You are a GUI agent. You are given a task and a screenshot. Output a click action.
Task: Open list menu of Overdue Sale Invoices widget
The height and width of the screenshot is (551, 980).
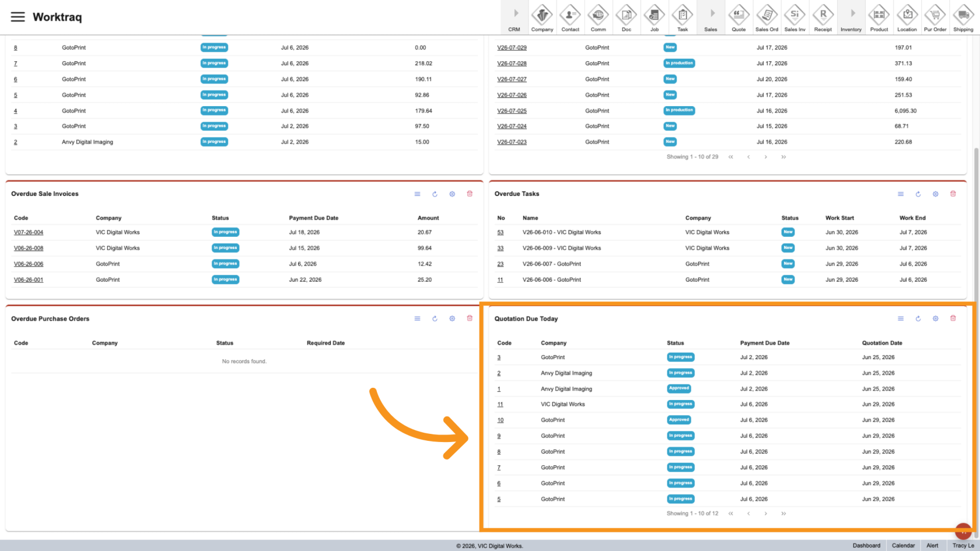click(417, 194)
